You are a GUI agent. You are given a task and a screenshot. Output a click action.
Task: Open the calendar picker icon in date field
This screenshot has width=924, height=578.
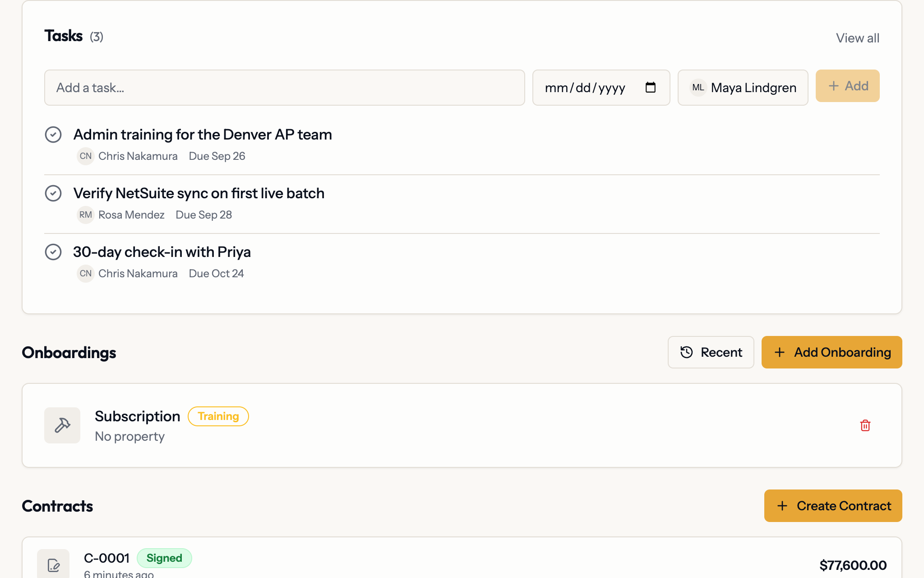click(x=650, y=87)
